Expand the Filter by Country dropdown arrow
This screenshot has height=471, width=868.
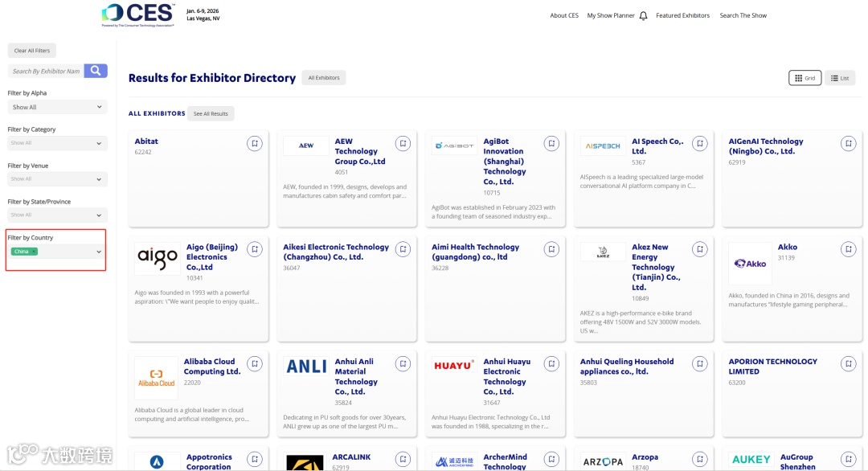point(99,252)
